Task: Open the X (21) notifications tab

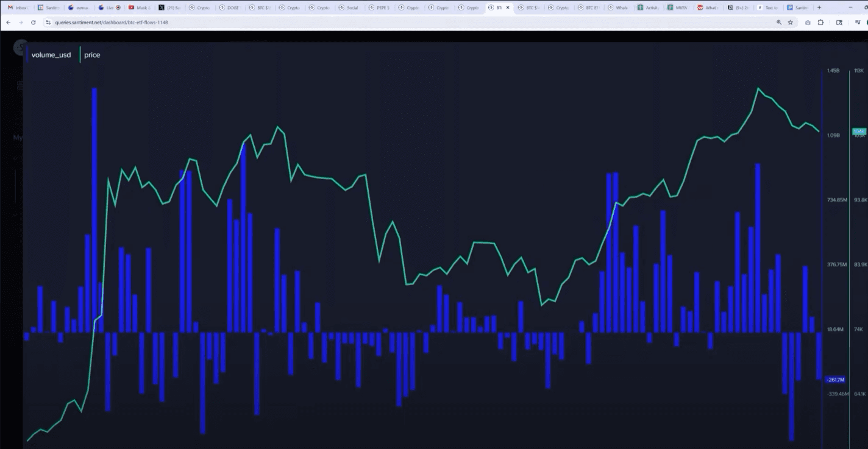Action: pyautogui.click(x=169, y=8)
